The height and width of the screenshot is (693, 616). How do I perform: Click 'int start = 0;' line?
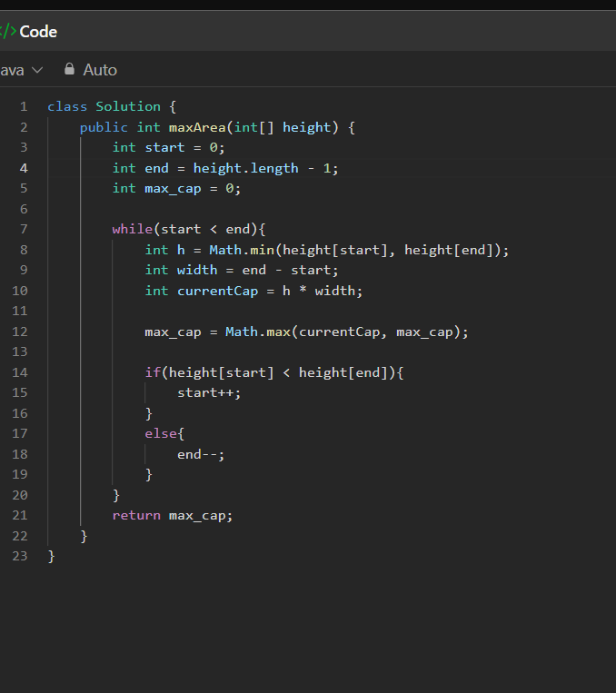tap(168, 148)
